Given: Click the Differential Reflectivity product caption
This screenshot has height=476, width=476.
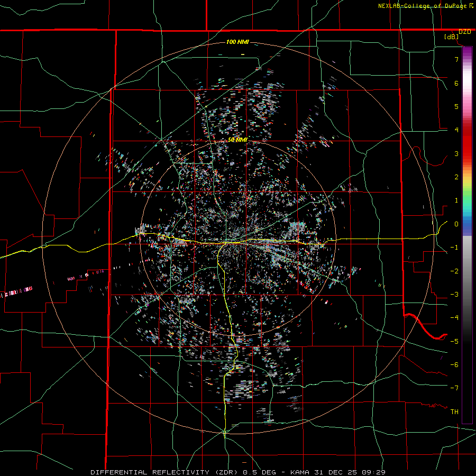Looking at the screenshot, I should coord(238,472).
